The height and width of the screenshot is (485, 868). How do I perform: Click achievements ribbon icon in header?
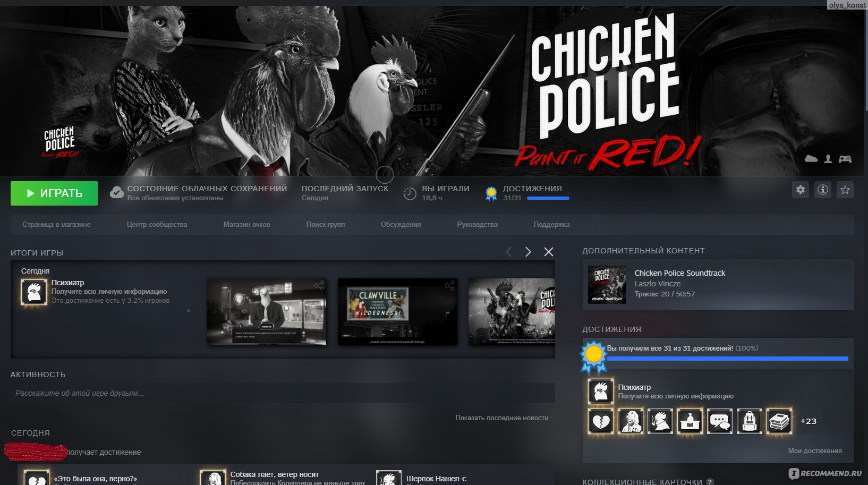(x=491, y=193)
